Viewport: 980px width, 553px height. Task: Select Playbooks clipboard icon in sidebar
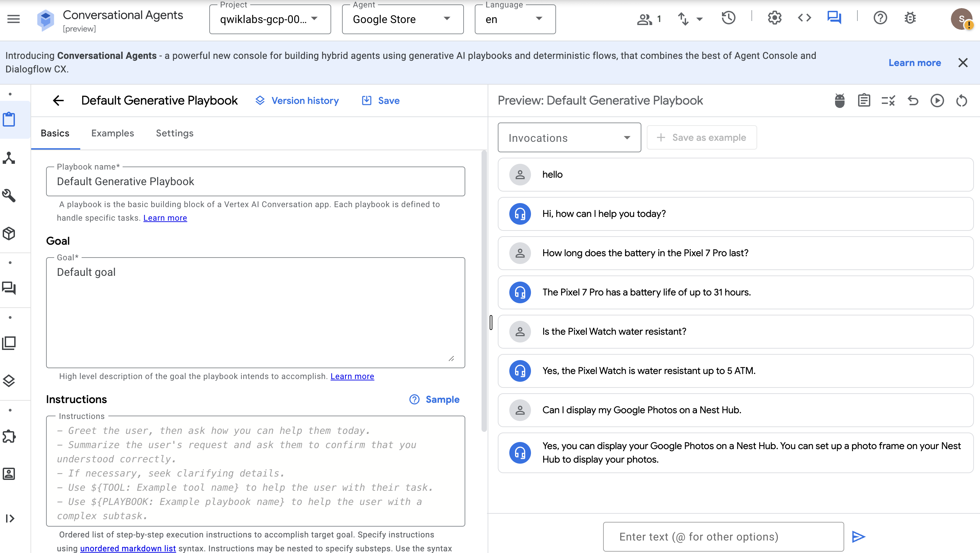pos(9,119)
